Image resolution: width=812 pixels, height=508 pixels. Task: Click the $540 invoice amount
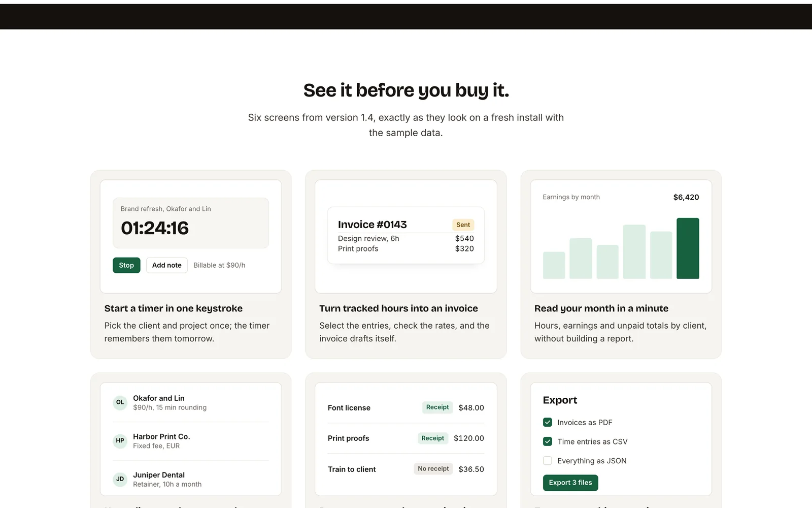click(464, 238)
